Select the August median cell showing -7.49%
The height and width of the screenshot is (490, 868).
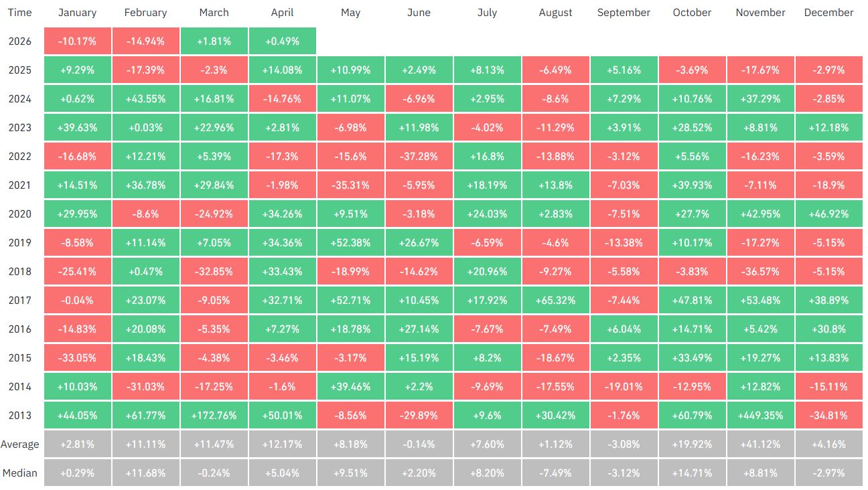click(555, 473)
